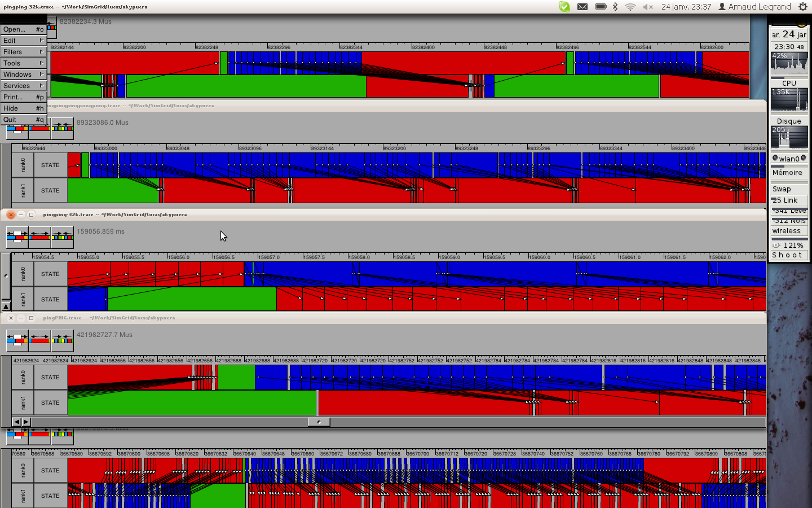Screen dimensions: 812x508
Task: Click horizontal scrollbar thumb in pingPING.trace
Action: pos(319,422)
